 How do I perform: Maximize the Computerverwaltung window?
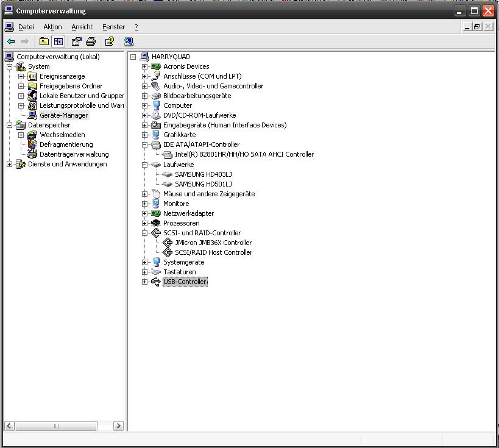pos(474,11)
